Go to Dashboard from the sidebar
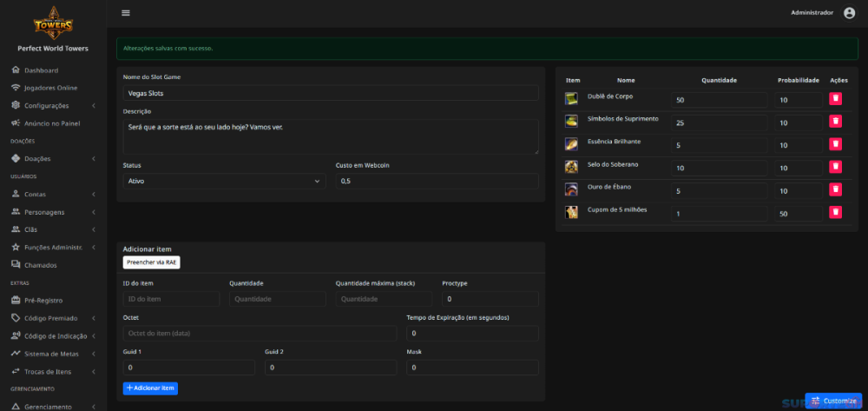This screenshot has width=868, height=411. (x=41, y=70)
